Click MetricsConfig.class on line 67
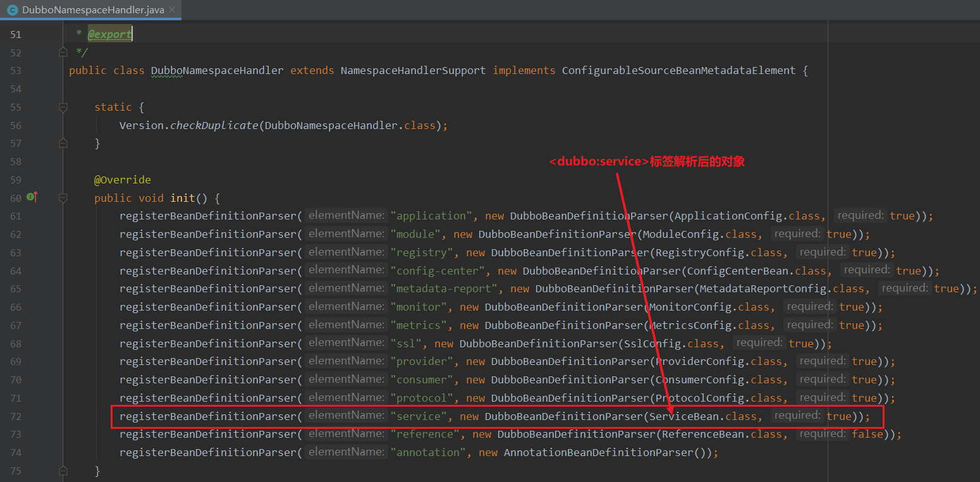Screen dimensions: 980x482 point(709,325)
